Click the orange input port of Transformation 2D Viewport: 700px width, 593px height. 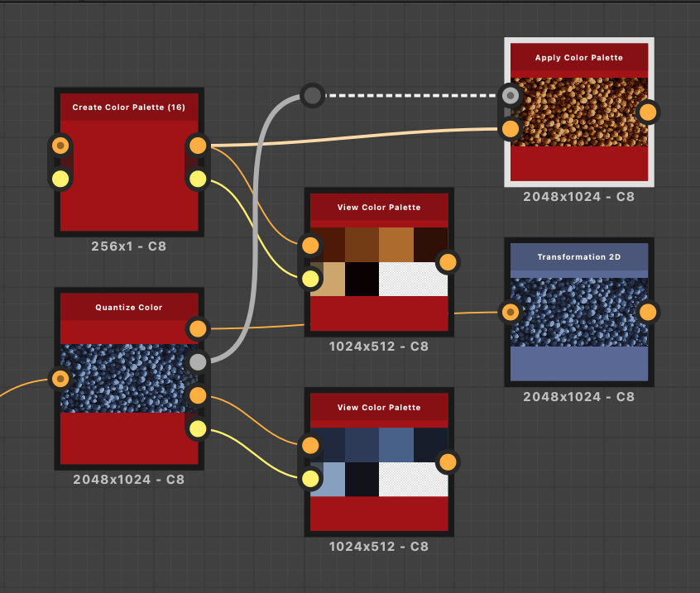point(511,312)
